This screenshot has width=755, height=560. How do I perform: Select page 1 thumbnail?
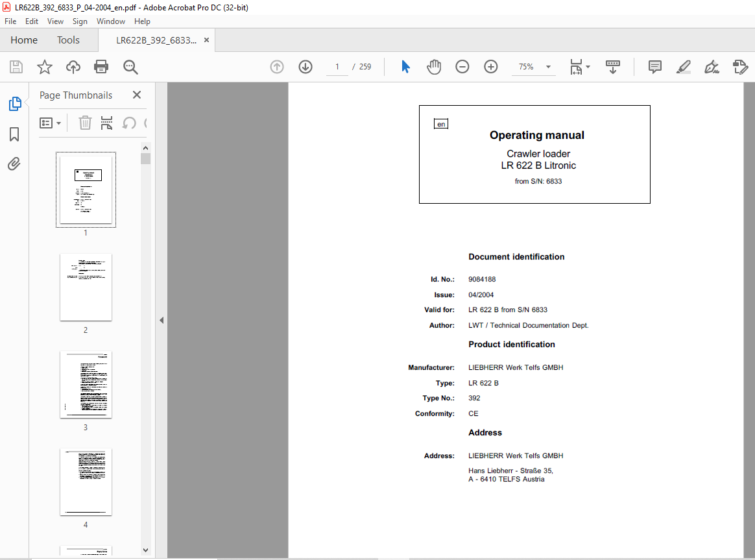pos(86,189)
